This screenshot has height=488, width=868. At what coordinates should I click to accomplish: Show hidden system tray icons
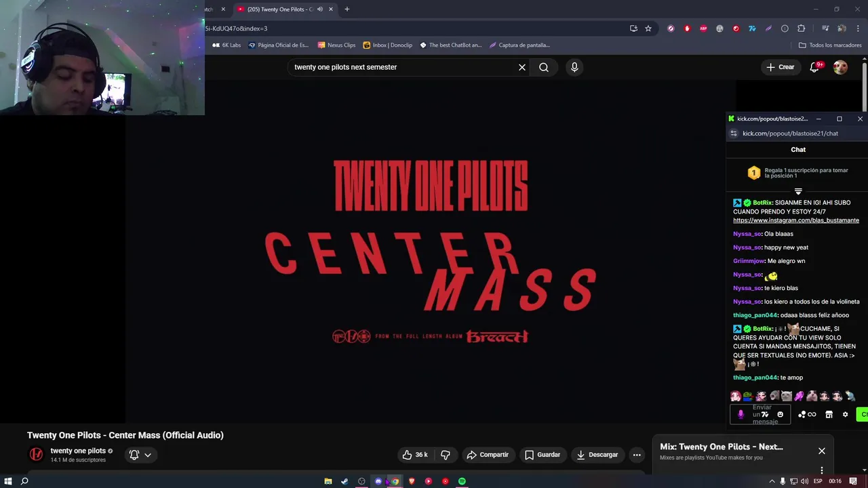click(771, 481)
